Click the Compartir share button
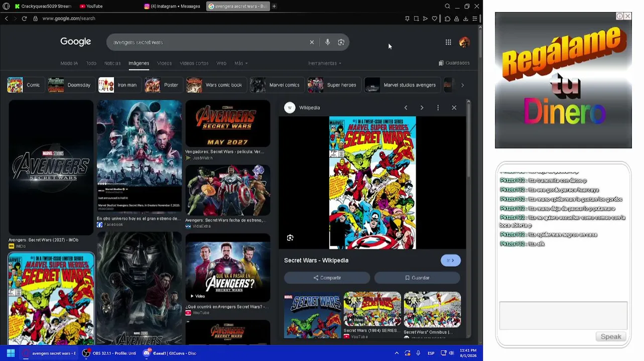This screenshot has width=644, height=361. (327, 278)
